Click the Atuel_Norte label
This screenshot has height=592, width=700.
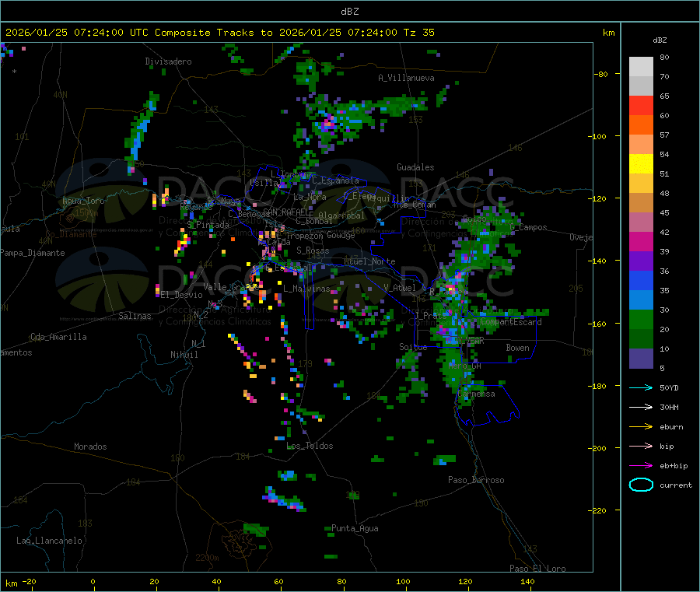pyautogui.click(x=369, y=261)
